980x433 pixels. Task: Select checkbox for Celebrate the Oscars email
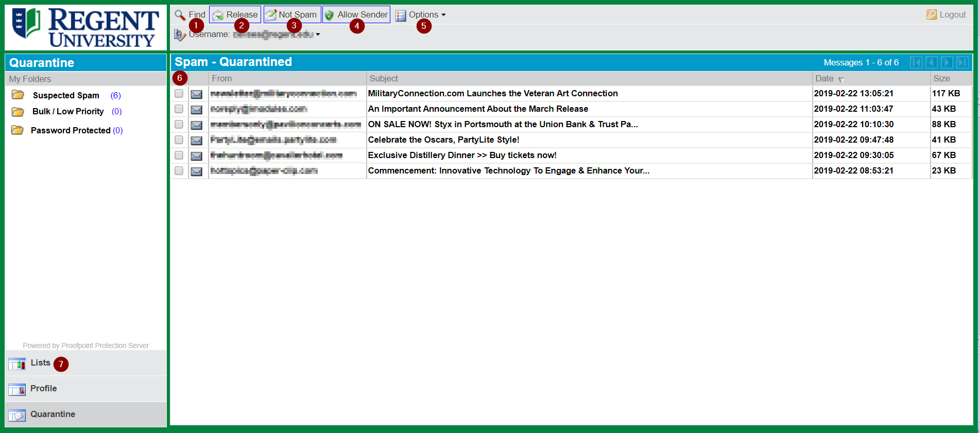pyautogui.click(x=179, y=140)
